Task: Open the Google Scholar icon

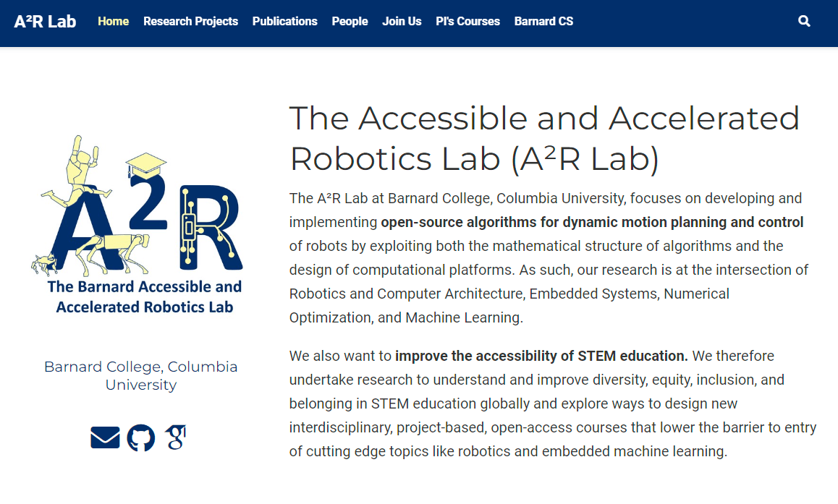Action: pyautogui.click(x=174, y=437)
